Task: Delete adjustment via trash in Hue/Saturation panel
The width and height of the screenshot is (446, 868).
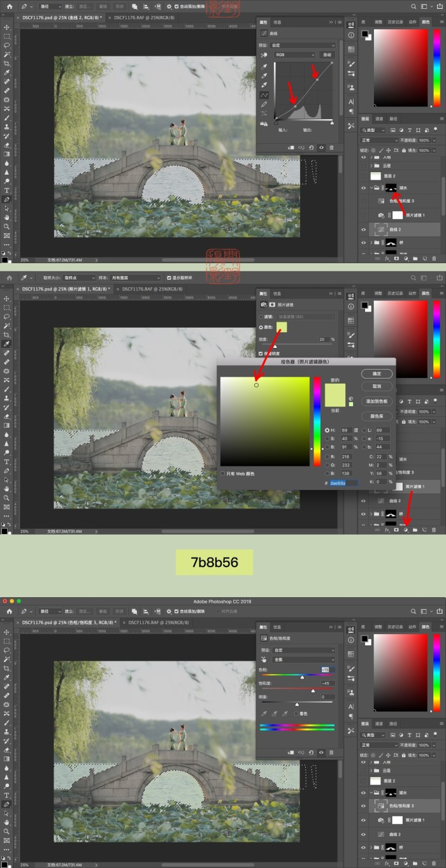Action: 331,753
